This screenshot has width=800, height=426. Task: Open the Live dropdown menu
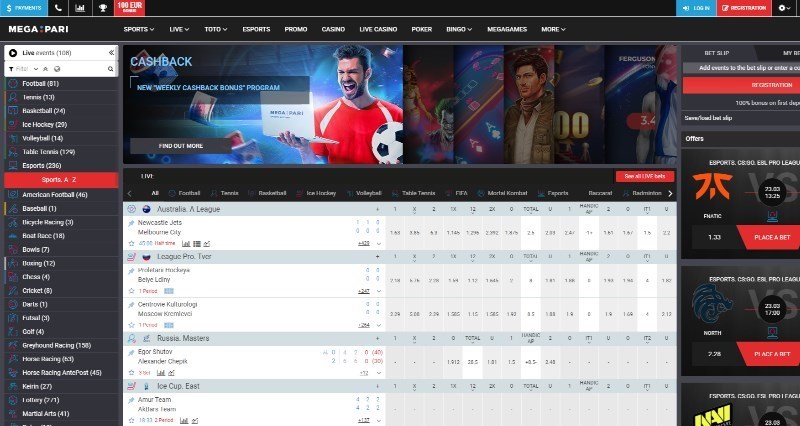[x=179, y=30]
